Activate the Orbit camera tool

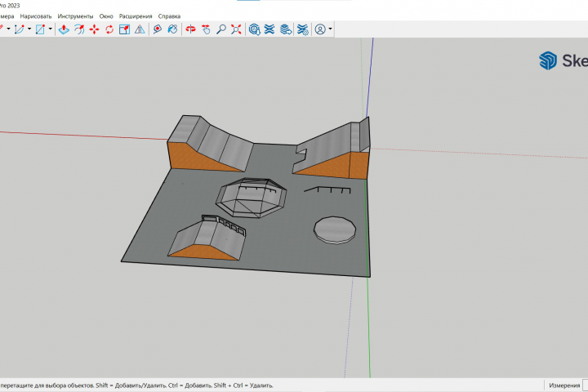click(x=190, y=29)
